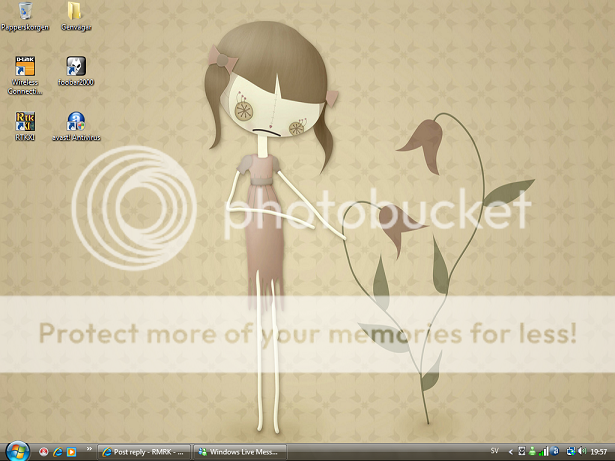The image size is (615, 461).
Task: Click the red round Quick Launch icon
Action: 43,452
